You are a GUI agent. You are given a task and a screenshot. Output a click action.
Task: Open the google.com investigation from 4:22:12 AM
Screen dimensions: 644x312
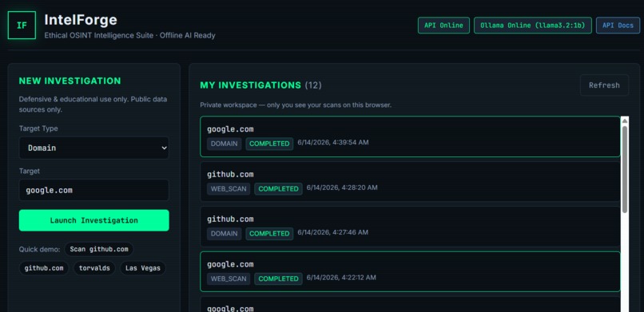coord(410,271)
